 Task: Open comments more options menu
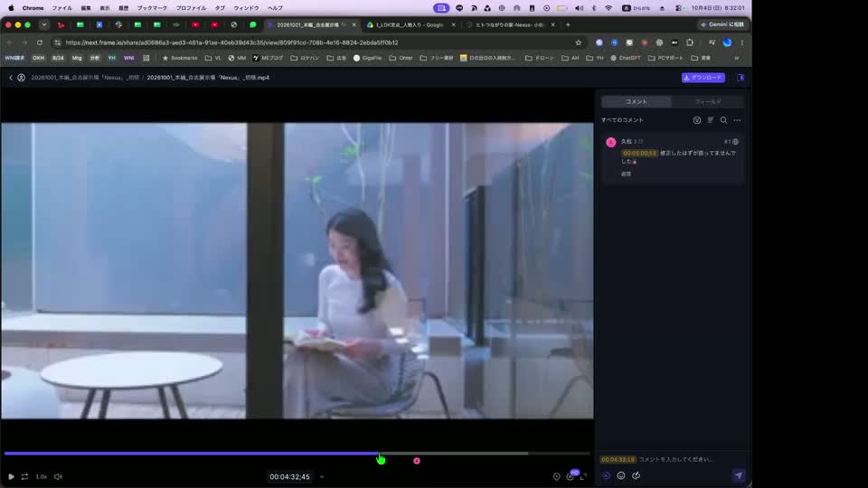(738, 120)
